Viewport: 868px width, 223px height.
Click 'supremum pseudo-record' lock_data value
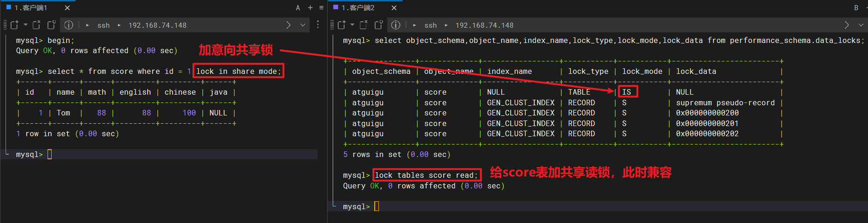(725, 102)
